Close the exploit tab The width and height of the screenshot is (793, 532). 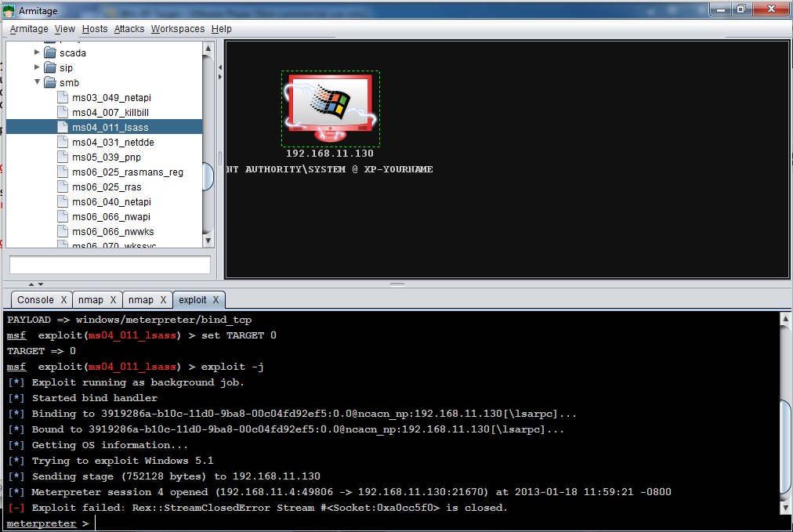tap(216, 300)
